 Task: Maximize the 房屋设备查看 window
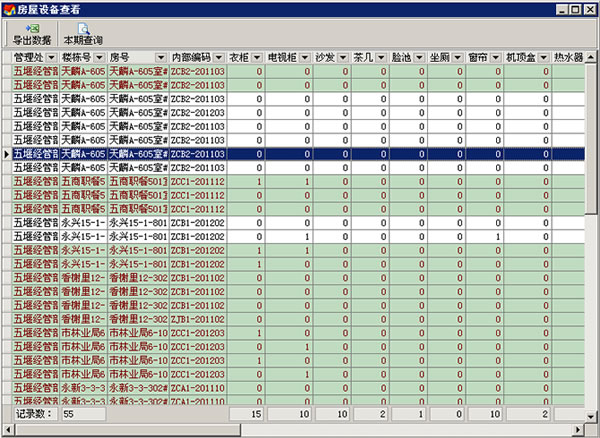tap(574, 8)
